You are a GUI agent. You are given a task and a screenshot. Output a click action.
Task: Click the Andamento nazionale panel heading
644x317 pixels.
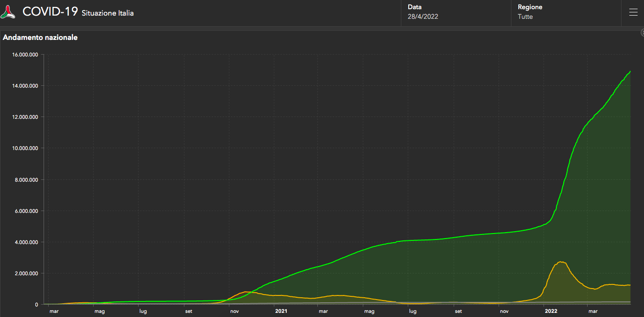pyautogui.click(x=40, y=38)
